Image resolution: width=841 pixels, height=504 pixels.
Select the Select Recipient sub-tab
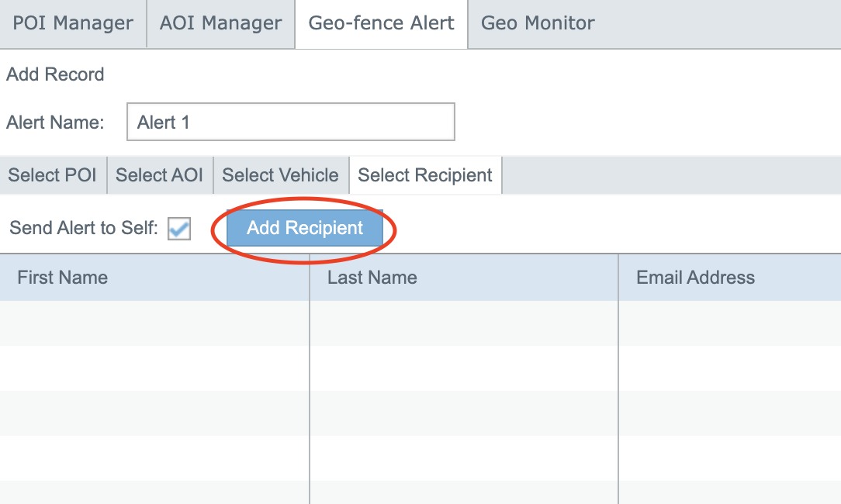coord(425,175)
